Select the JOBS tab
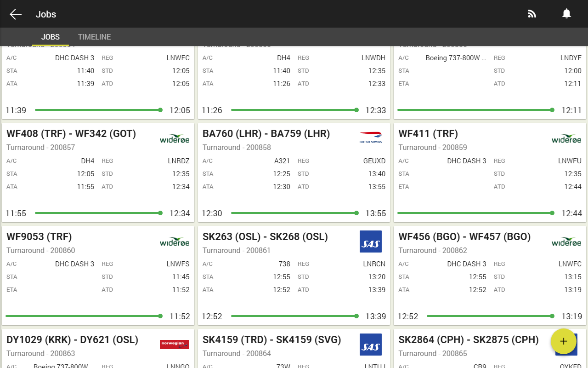 [51, 37]
